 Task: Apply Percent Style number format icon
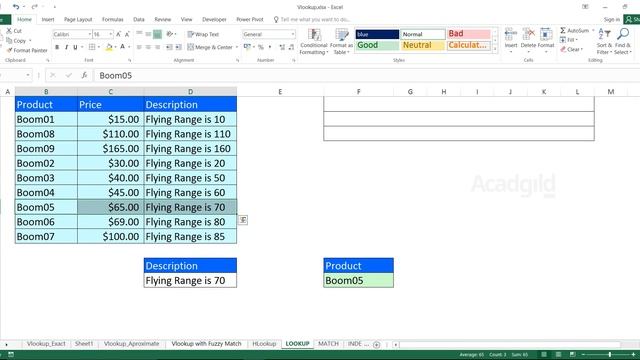(x=261, y=47)
